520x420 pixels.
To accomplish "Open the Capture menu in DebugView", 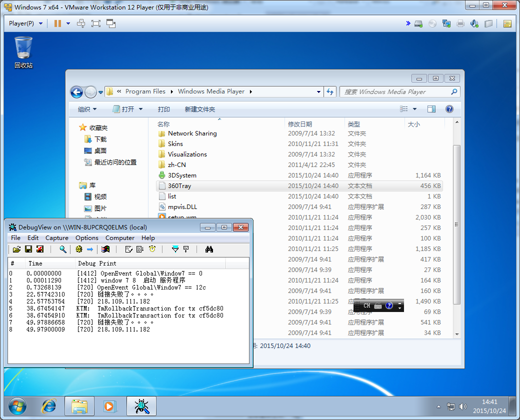I will point(56,238).
